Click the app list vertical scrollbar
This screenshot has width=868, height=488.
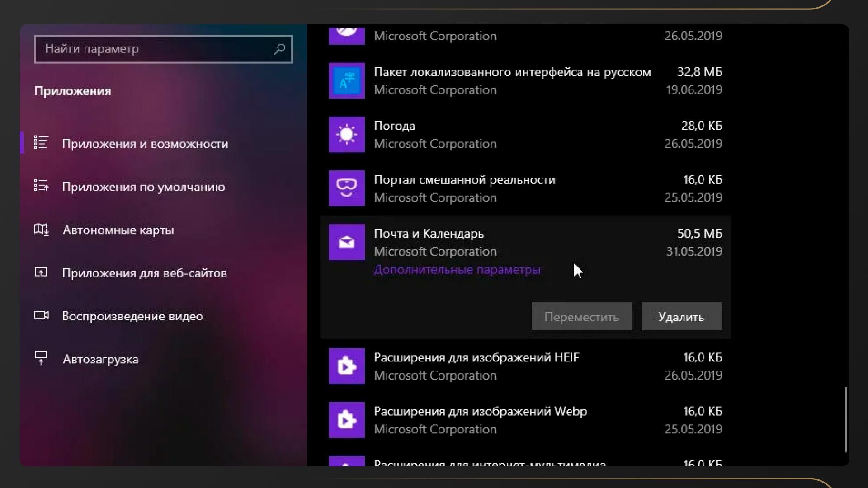846,418
